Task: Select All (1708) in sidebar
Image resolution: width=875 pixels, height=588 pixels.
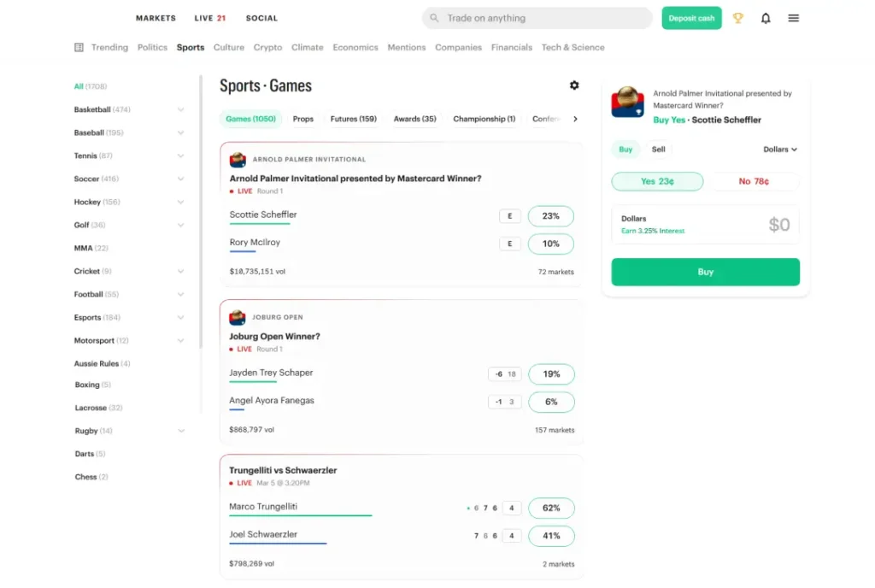Action: (x=91, y=86)
